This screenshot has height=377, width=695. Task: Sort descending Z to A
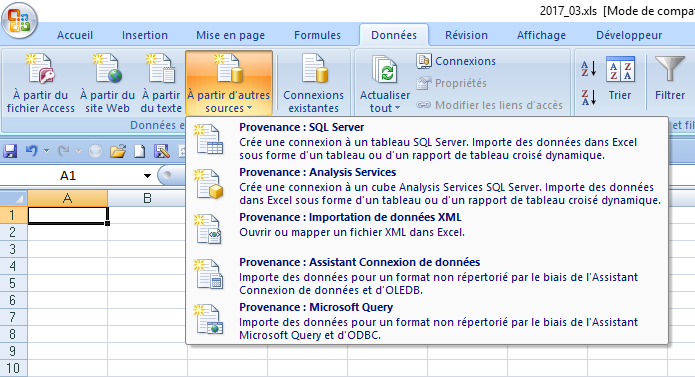coord(589,97)
